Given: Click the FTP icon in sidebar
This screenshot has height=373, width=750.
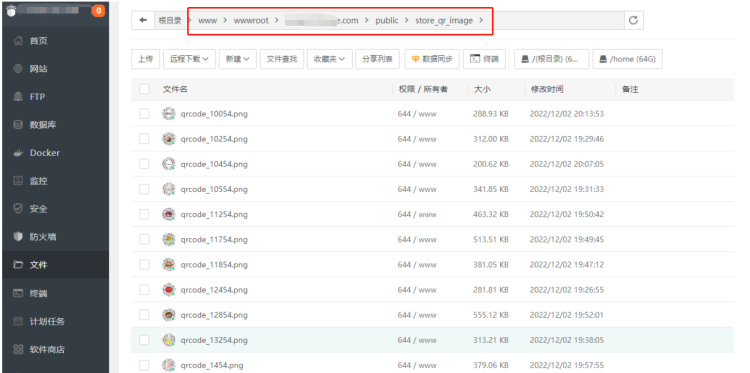Looking at the screenshot, I should [18, 97].
